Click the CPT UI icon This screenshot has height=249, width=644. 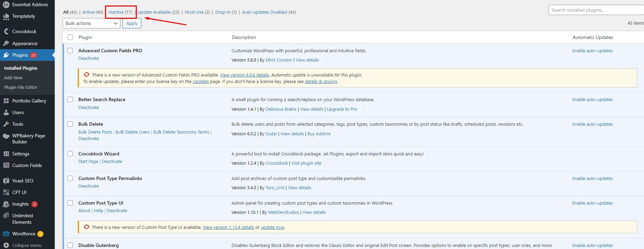point(6,192)
